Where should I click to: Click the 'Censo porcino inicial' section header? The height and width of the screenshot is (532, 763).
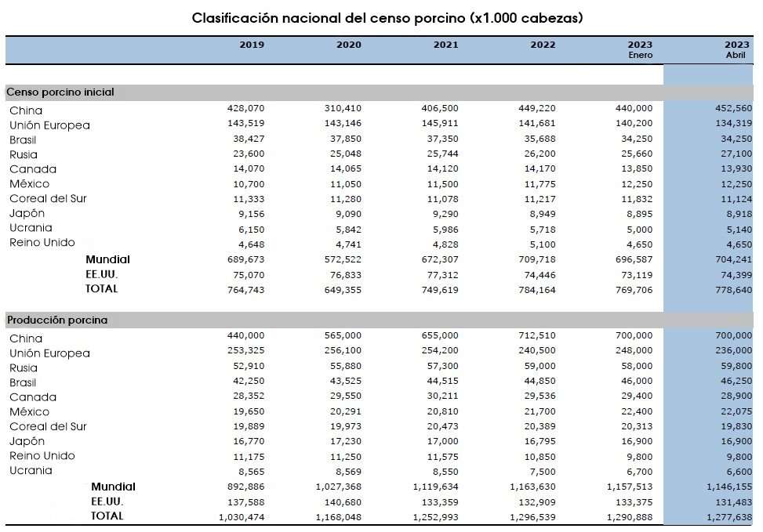coord(60,92)
